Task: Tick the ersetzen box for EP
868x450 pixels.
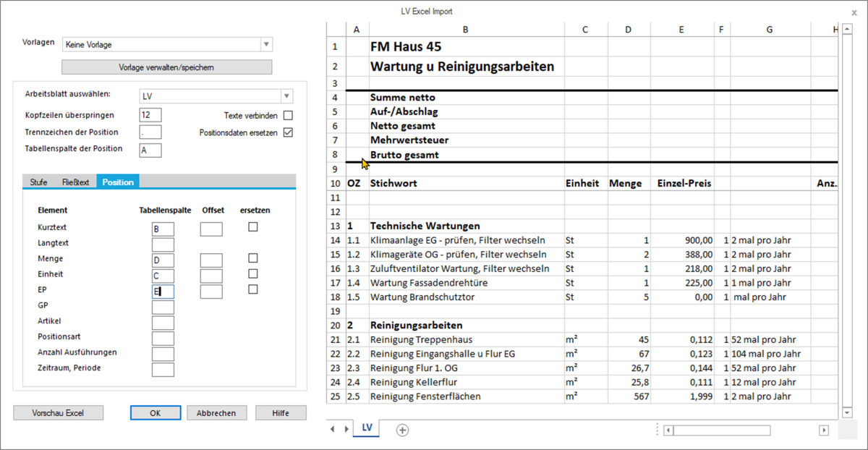Action: (252, 289)
